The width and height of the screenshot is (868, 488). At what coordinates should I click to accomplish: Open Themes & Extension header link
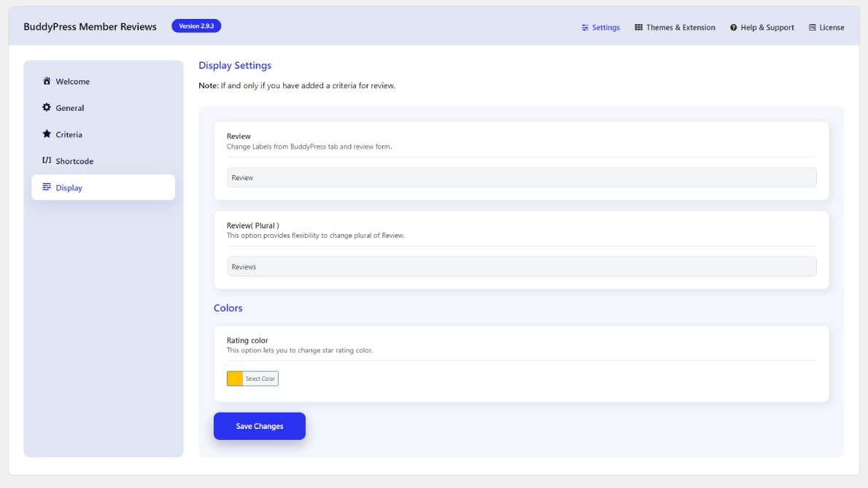675,27
